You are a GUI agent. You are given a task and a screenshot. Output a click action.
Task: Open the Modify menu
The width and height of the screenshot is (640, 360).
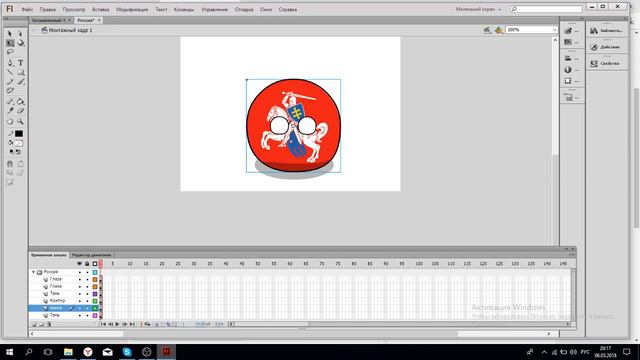pyautogui.click(x=132, y=9)
